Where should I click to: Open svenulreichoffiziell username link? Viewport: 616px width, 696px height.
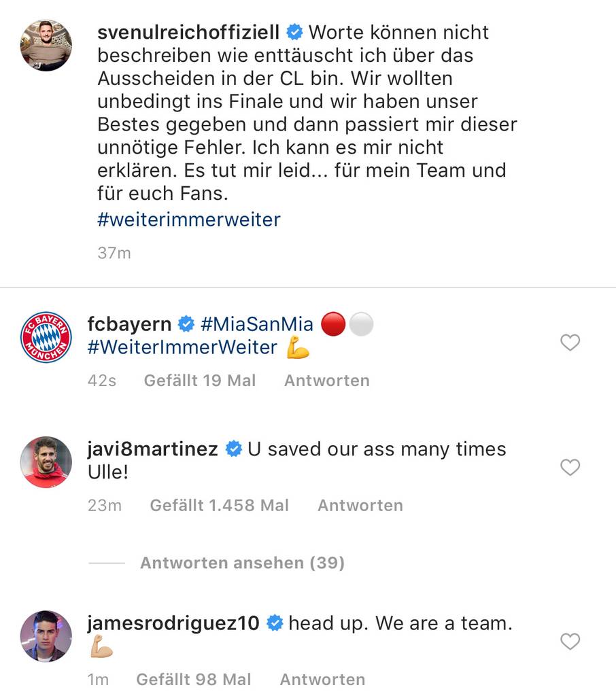tap(188, 32)
